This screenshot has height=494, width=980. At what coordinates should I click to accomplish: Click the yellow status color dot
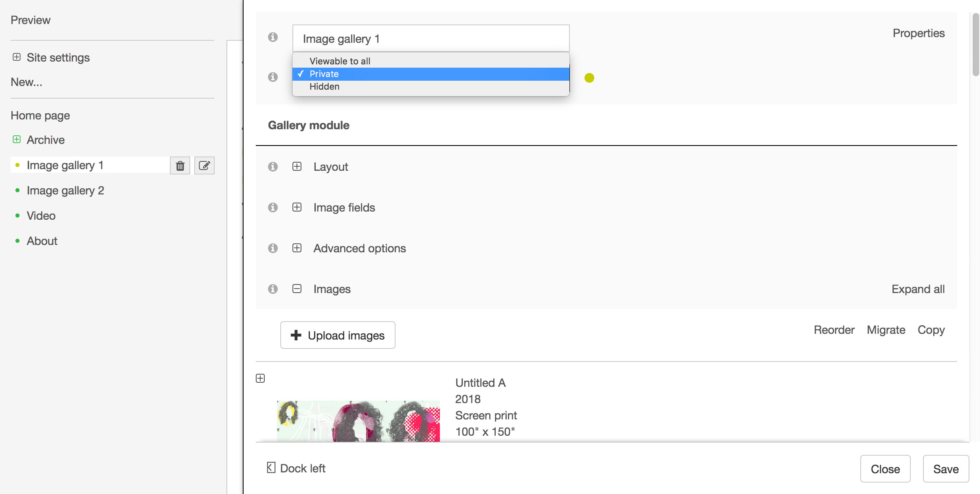tap(589, 78)
